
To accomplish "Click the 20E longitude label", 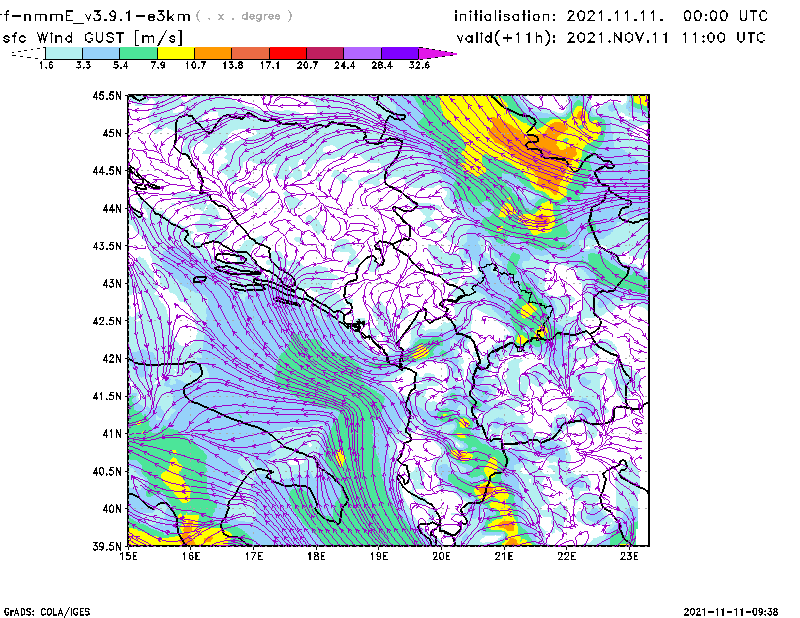I will 441,556.
